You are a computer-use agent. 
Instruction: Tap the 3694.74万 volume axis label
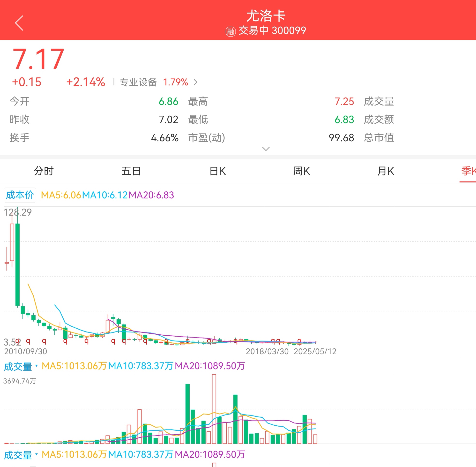point(20,381)
